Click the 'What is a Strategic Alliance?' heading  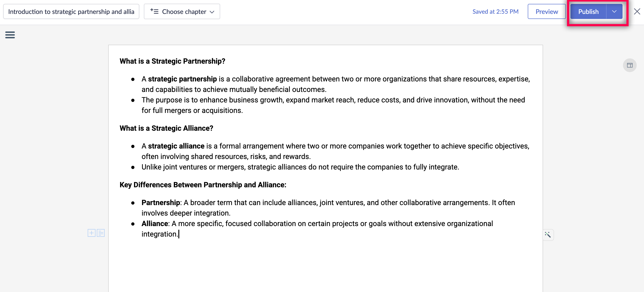coord(166,128)
